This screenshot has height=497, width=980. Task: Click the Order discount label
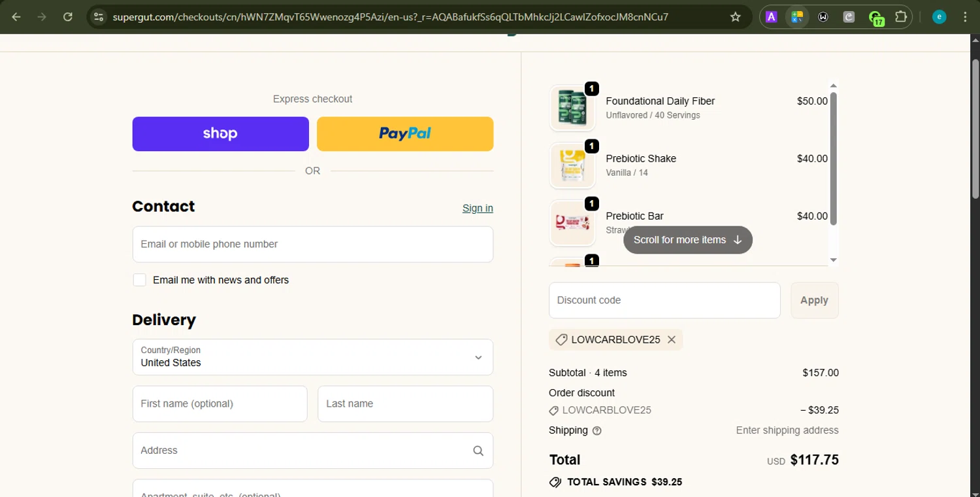581,393
